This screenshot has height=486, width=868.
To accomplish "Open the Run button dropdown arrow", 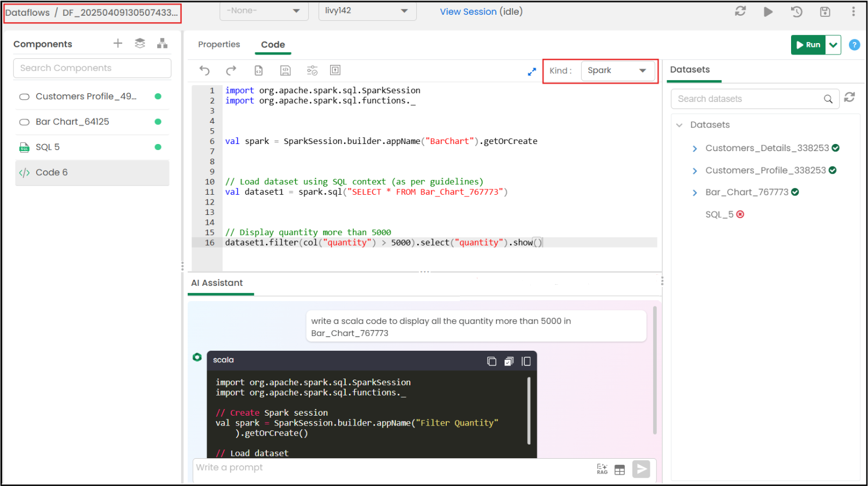I will click(x=833, y=45).
